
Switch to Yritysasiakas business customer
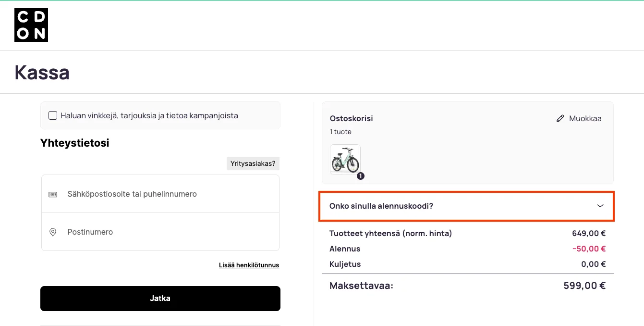(253, 163)
